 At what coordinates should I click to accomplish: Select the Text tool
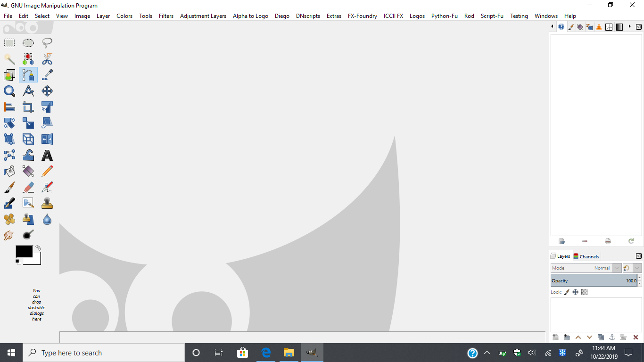coord(47,155)
